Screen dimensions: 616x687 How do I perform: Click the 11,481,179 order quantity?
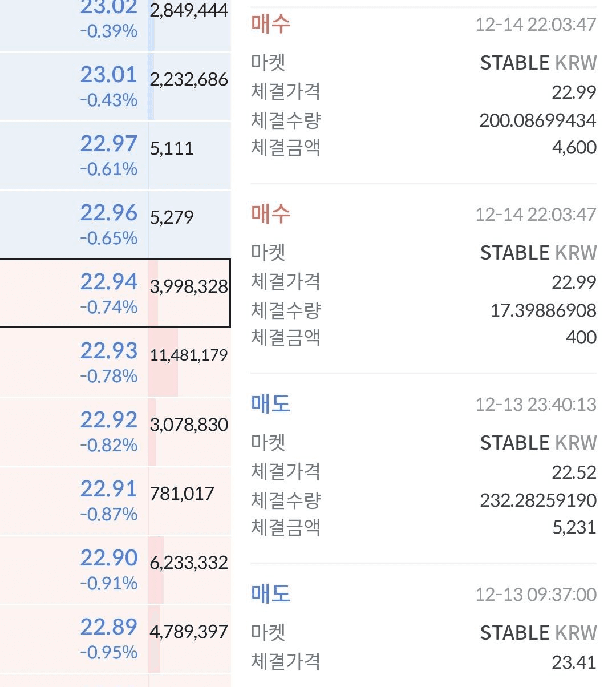pos(189,355)
